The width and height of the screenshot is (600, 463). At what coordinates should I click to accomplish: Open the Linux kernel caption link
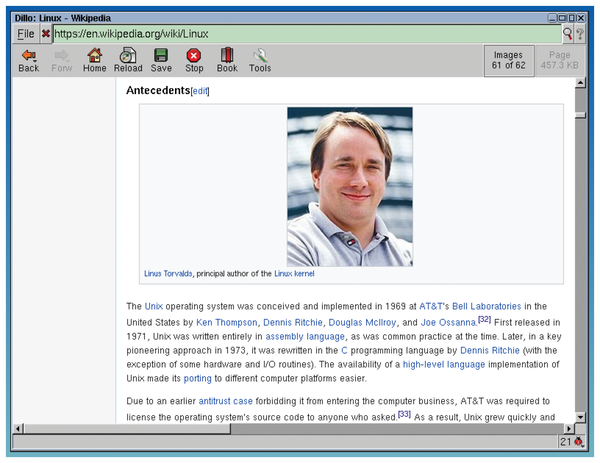(294, 274)
